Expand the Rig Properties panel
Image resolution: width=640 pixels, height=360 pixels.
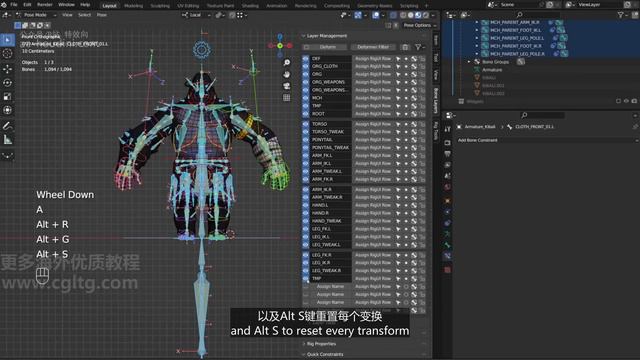click(x=322, y=344)
